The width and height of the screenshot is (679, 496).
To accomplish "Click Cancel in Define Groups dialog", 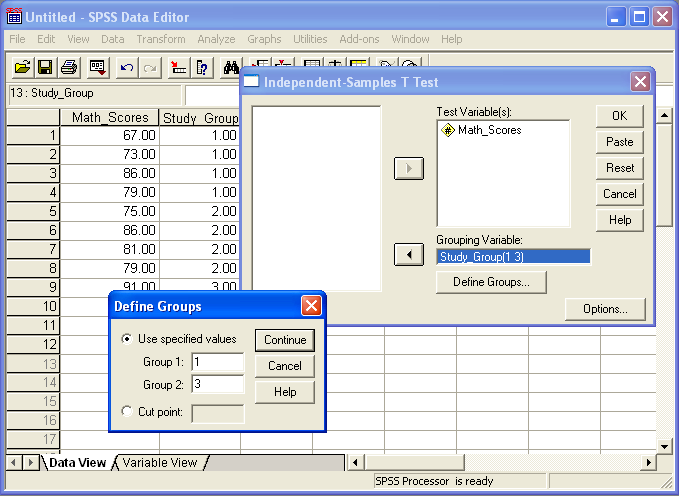I will tap(285, 366).
